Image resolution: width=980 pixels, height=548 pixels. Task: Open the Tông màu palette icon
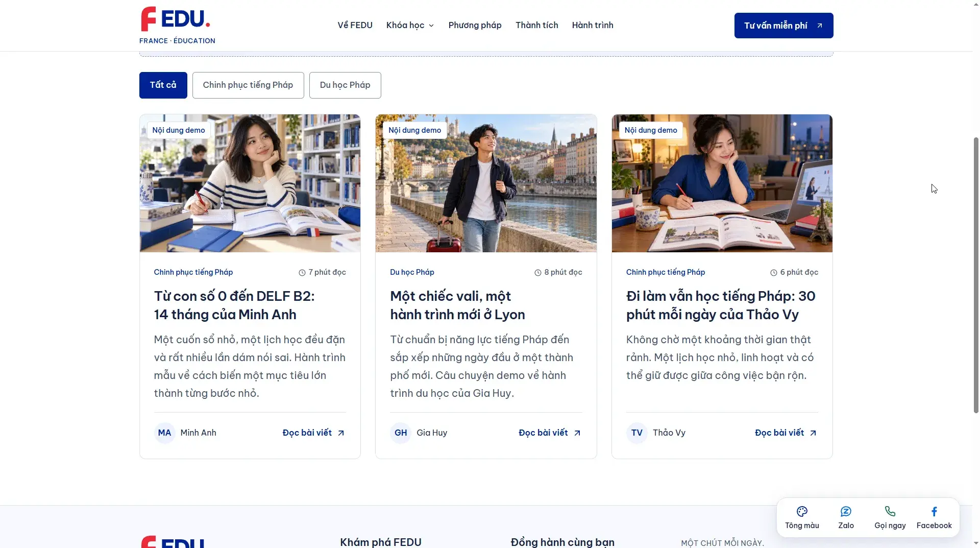coord(802,512)
